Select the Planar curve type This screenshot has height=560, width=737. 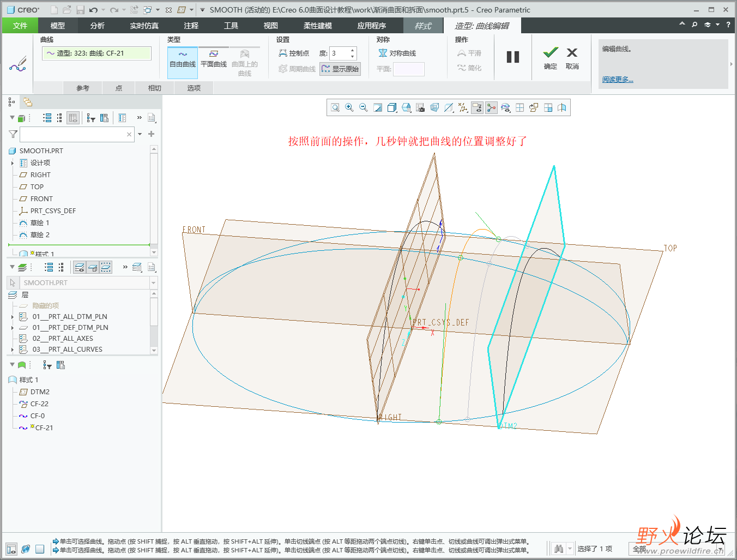(x=214, y=59)
